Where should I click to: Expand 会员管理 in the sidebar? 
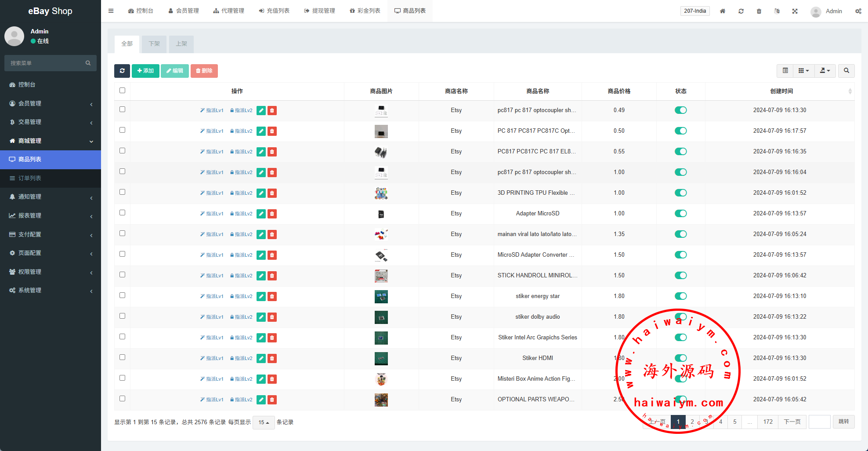(x=50, y=103)
